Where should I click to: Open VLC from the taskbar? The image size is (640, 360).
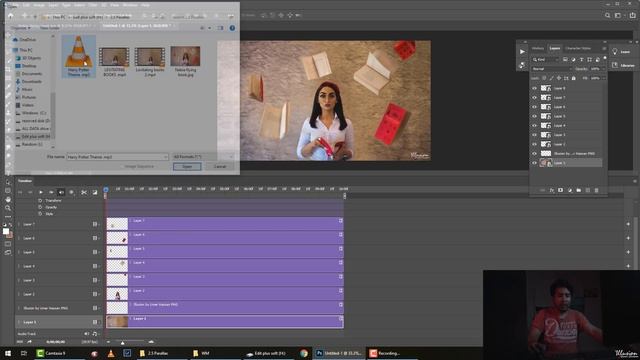(x=111, y=353)
